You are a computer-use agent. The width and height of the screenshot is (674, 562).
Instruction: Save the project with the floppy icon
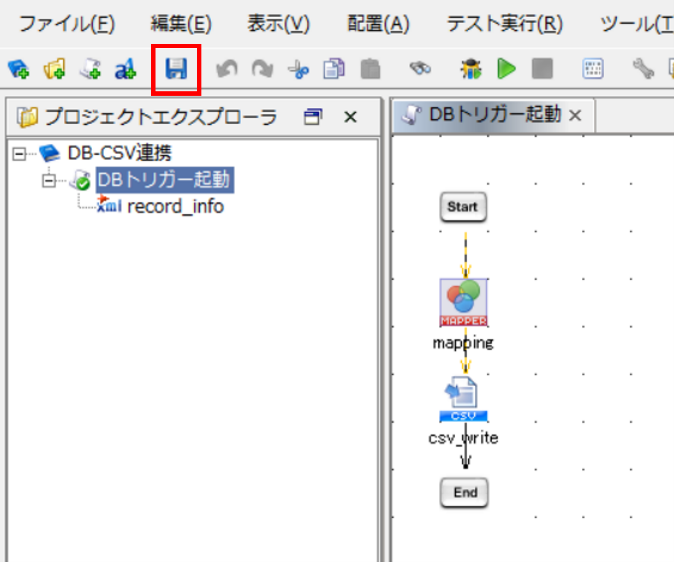tap(176, 69)
